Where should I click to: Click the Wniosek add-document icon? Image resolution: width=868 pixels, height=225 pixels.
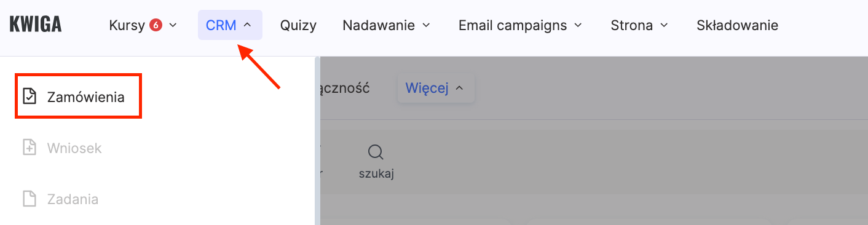click(x=30, y=148)
